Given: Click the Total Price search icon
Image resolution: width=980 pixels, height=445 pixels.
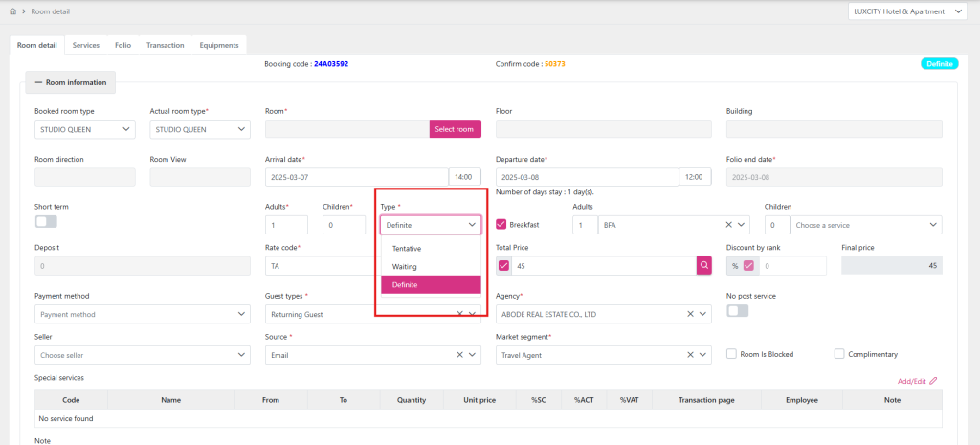Looking at the screenshot, I should point(703,266).
